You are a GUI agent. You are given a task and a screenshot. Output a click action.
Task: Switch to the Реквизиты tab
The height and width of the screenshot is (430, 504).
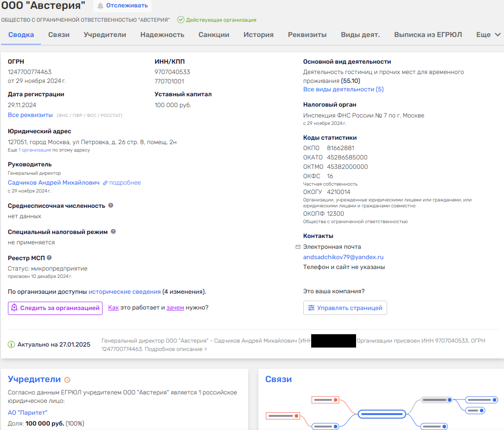click(307, 35)
